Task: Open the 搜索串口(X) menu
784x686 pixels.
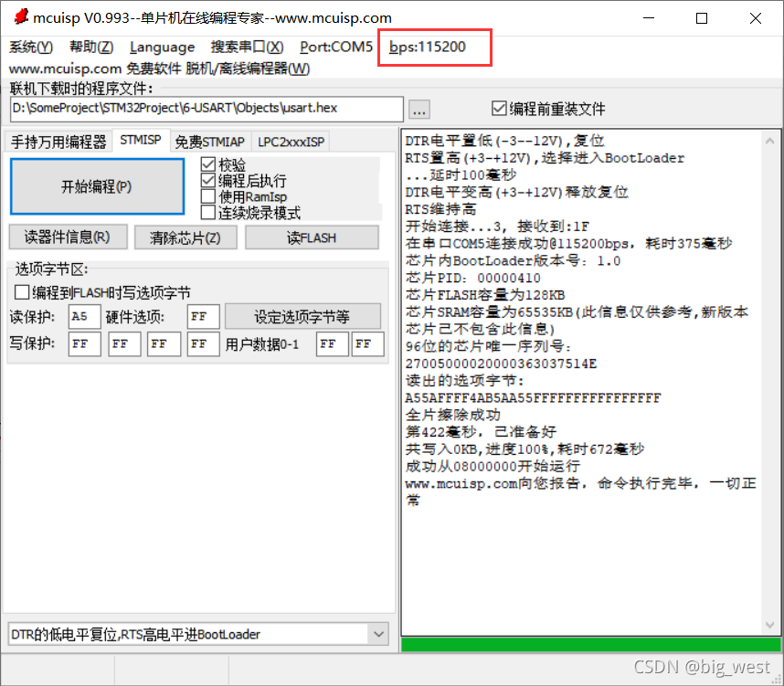Action: [x=247, y=47]
